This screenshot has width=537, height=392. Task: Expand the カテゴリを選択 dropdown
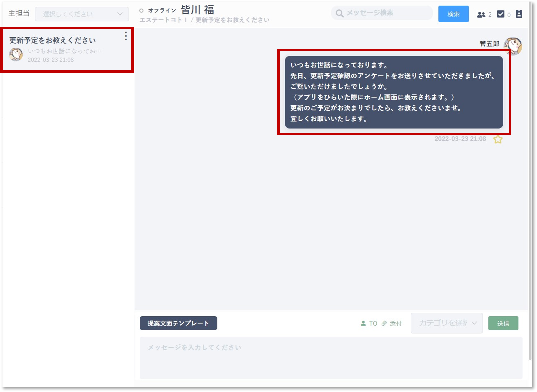tap(446, 323)
